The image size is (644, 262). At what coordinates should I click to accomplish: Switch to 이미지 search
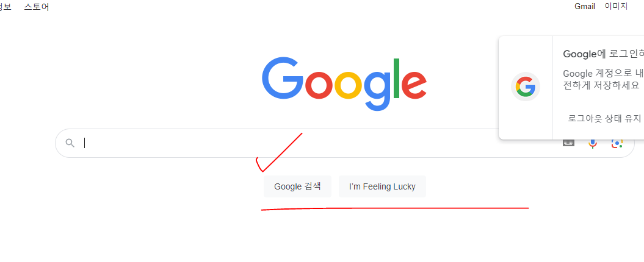(616, 6)
